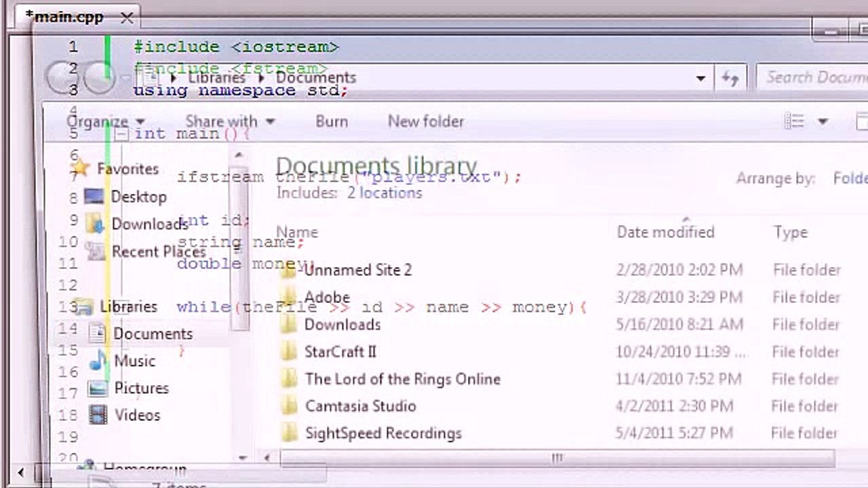Click the Pictures library icon
The height and width of the screenshot is (488, 868).
point(98,388)
